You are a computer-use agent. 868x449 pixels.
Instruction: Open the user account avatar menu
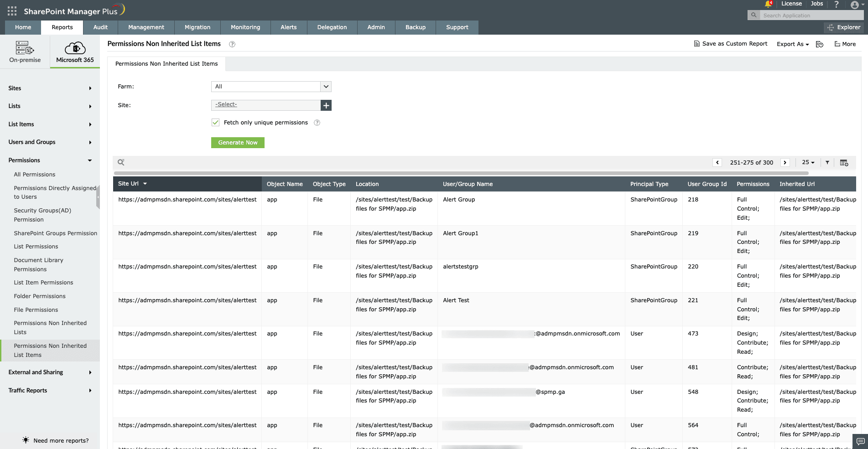[857, 5]
